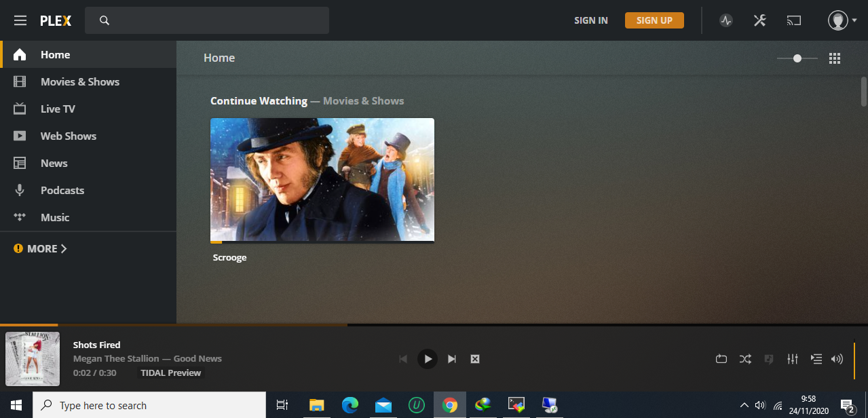Mute the player volume icon
Screen dimensions: 868x418
(837, 359)
